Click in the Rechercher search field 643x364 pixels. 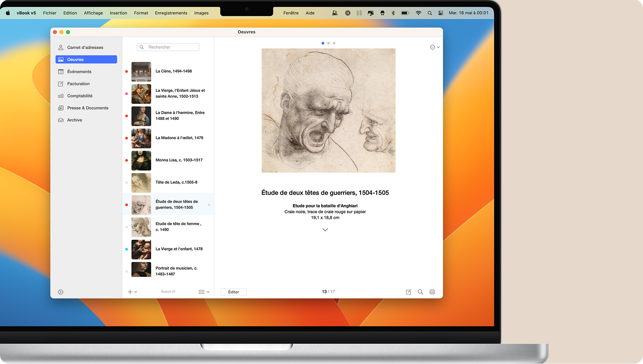click(x=168, y=47)
